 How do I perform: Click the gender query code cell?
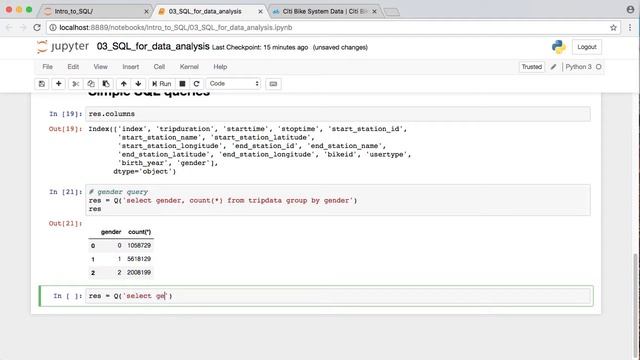tap(338, 200)
